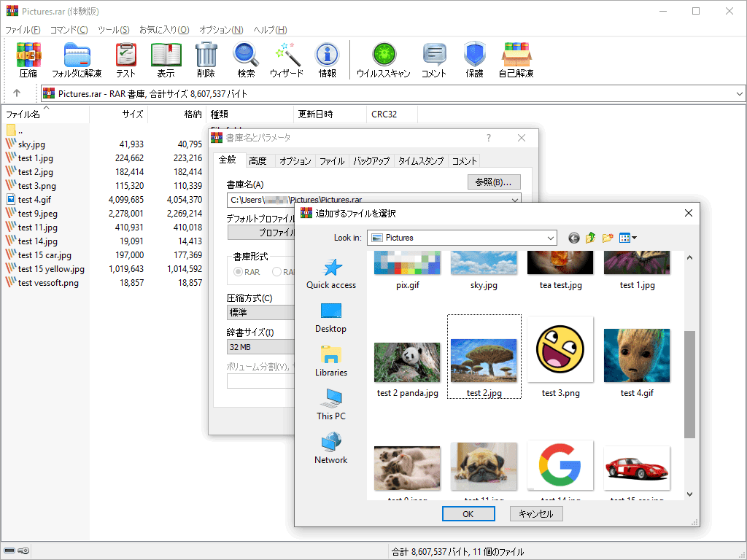Viewport: 747px width, 560px height.
Task: Show archive 情報 info
Action: click(327, 60)
